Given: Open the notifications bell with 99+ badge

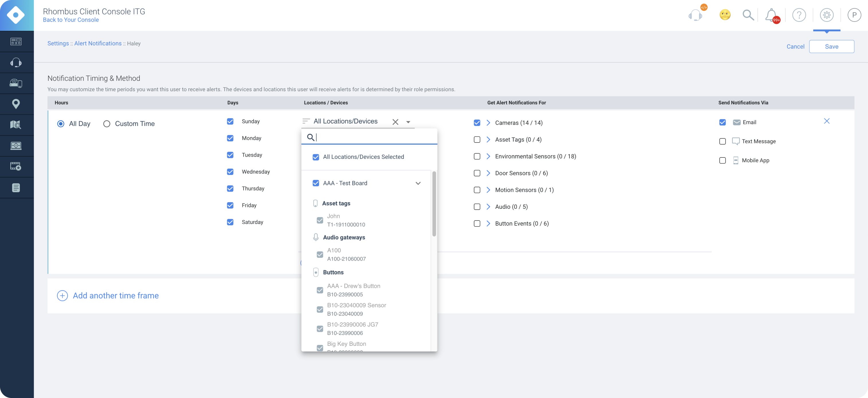Looking at the screenshot, I should point(772,15).
